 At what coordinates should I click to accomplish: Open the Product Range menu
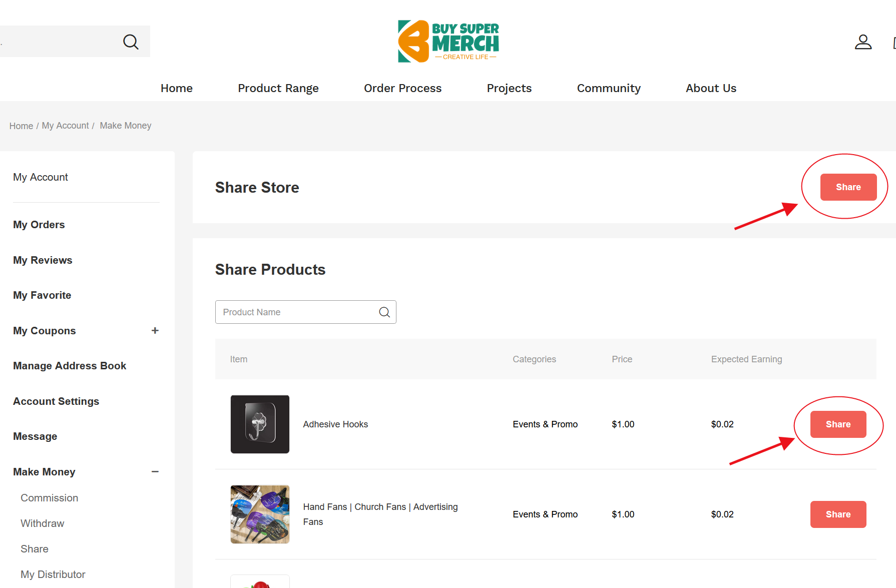[278, 88]
